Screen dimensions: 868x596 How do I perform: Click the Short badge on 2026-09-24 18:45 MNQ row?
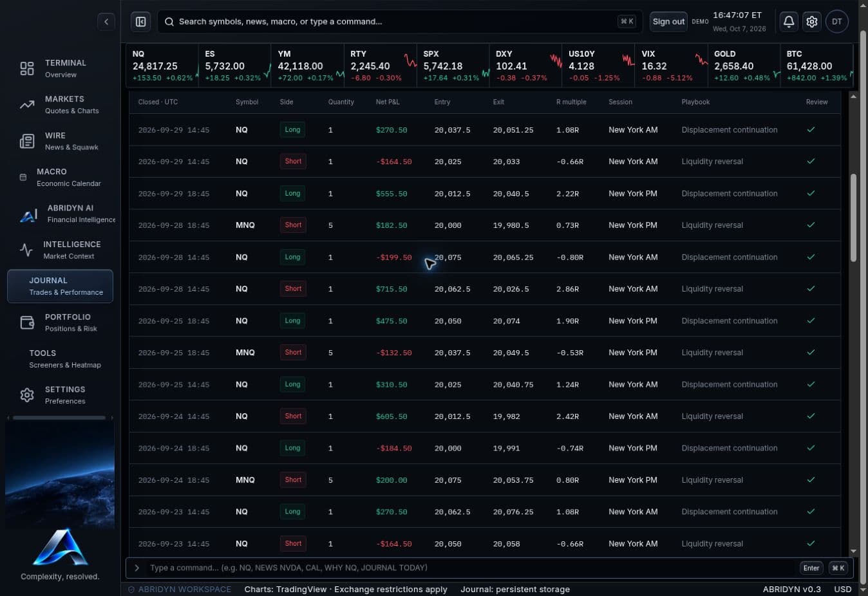293,480
